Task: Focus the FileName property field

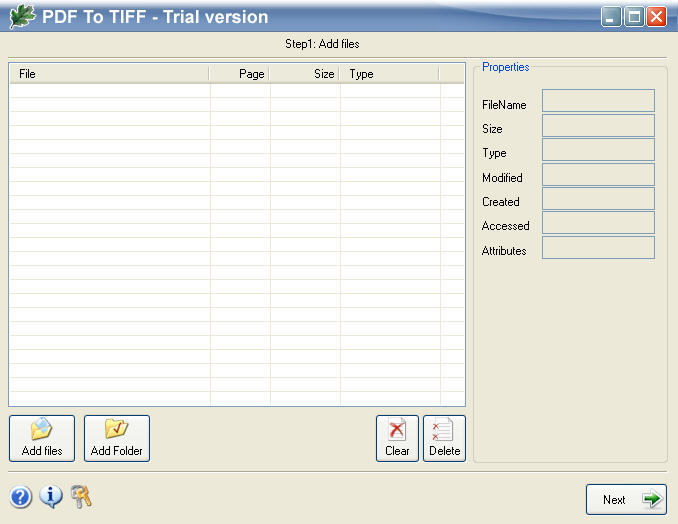Action: [598, 100]
